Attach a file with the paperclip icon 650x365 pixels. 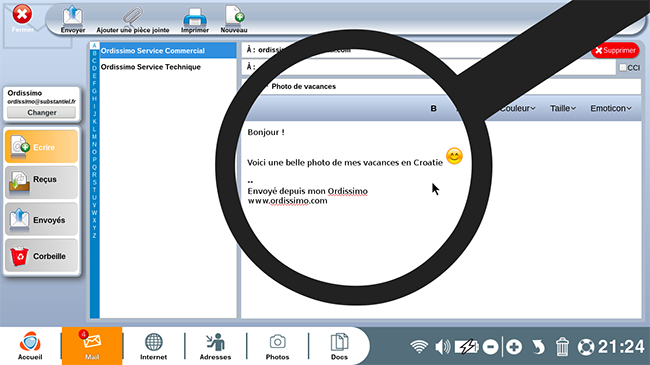tap(133, 16)
